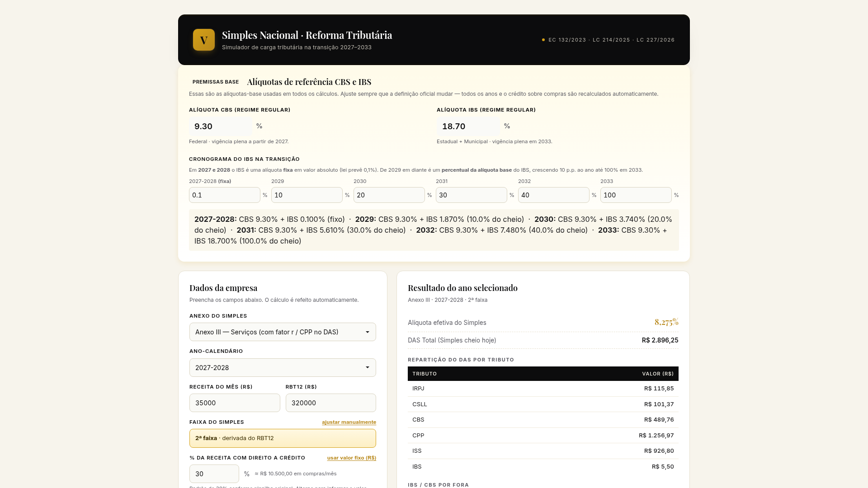
Task: Click the 'Cronograma do IBS na transição' label
Action: (244, 159)
